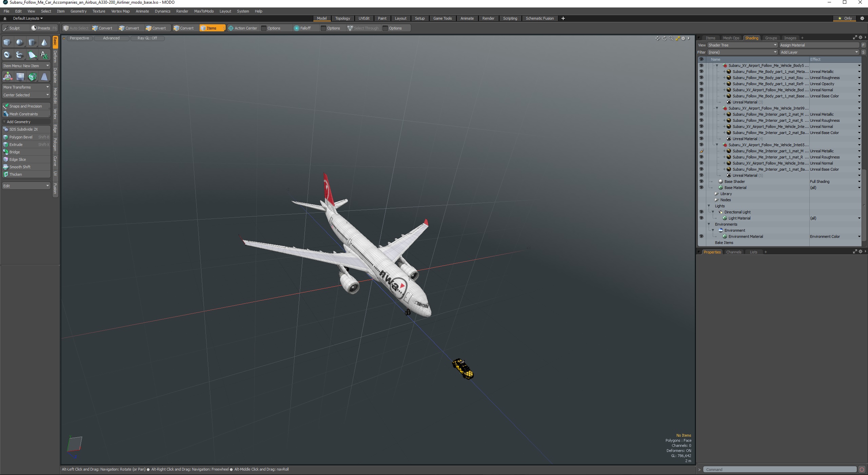The width and height of the screenshot is (868, 475).
Task: Activate the Polygon Bevel tool
Action: point(26,137)
